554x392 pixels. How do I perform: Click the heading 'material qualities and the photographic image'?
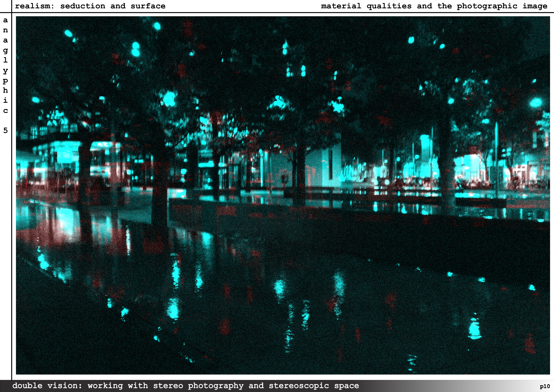coord(434,6)
